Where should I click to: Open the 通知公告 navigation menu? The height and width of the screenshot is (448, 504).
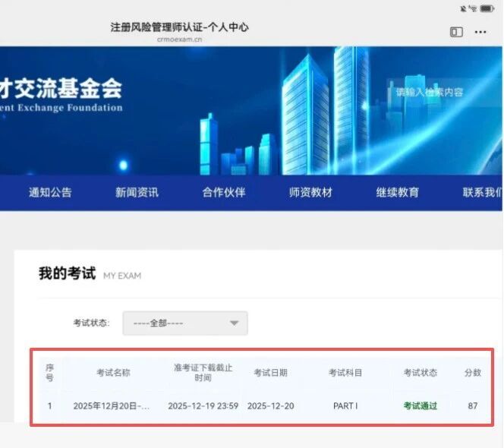(50, 192)
